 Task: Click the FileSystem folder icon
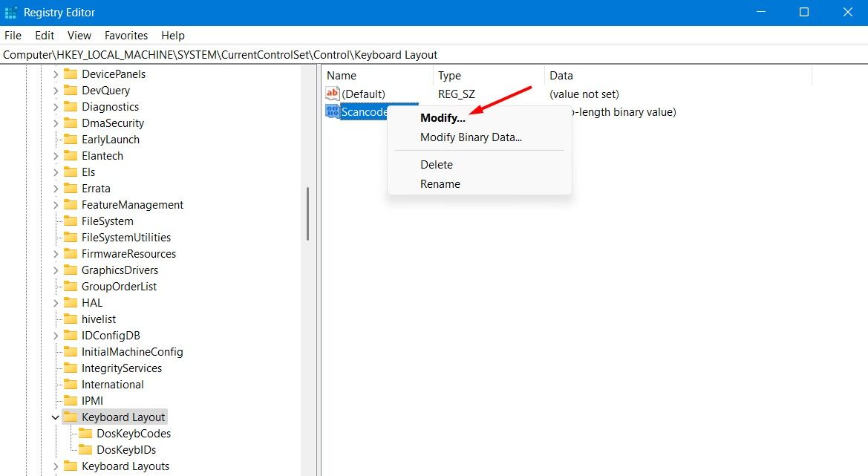pyautogui.click(x=71, y=221)
